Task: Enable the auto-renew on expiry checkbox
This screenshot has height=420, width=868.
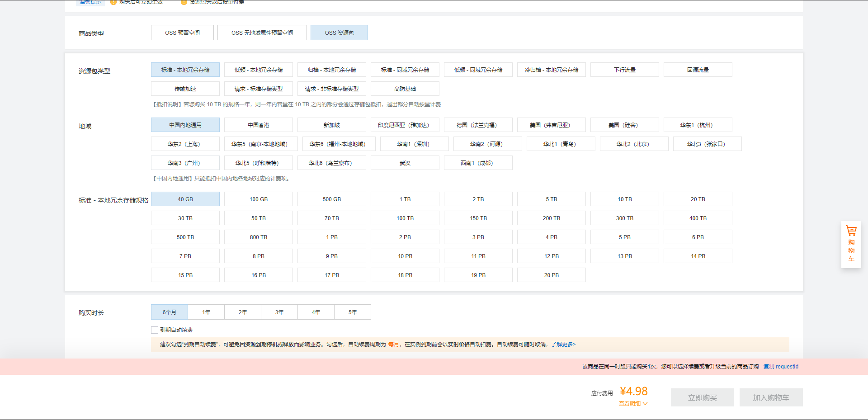Action: [155, 330]
